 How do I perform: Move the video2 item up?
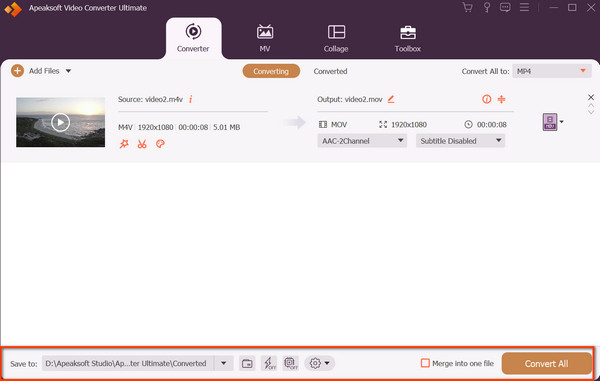pyautogui.click(x=591, y=106)
